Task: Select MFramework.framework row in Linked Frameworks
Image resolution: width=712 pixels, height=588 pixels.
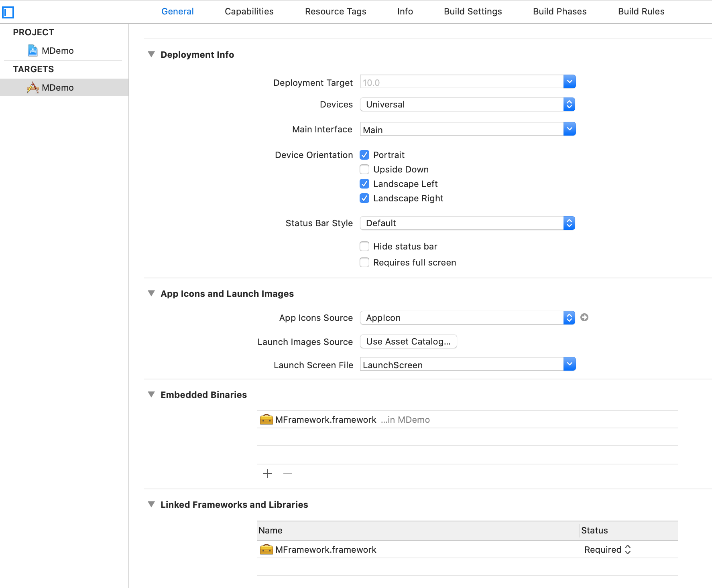Action: pyautogui.click(x=468, y=549)
